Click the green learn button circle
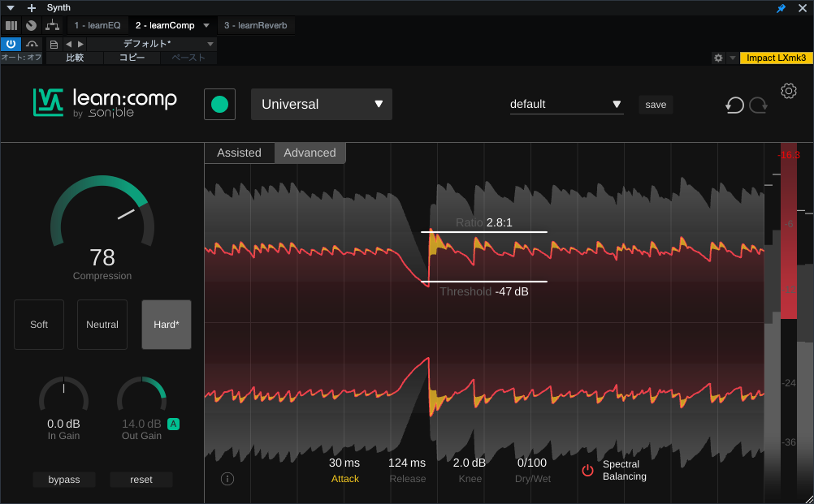The image size is (814, 504). point(219,105)
